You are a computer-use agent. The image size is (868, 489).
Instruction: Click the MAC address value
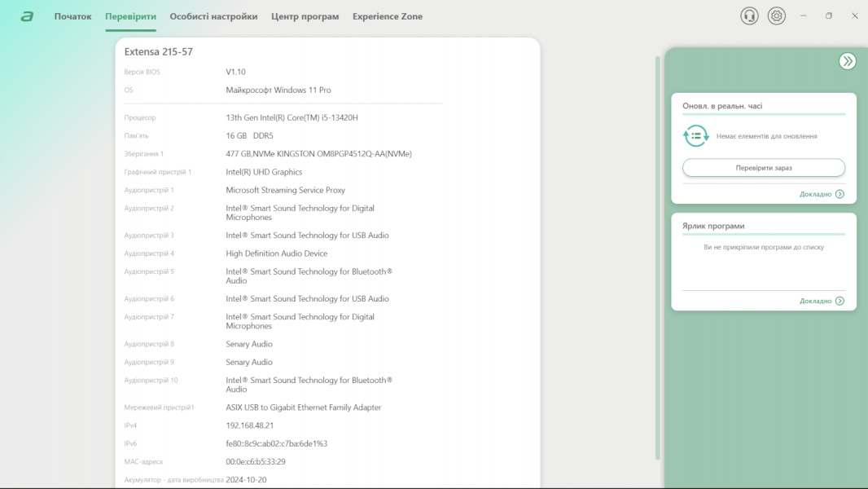(255, 461)
